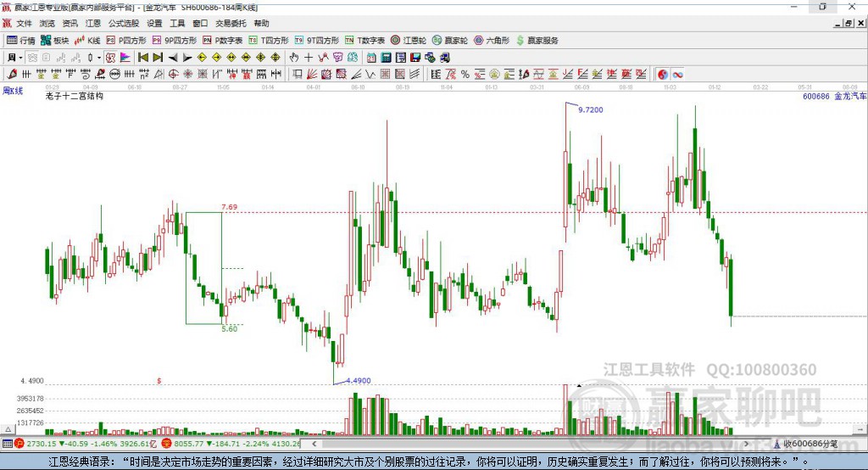
Task: Click the Gann fan angle lines tool
Action: click(312, 75)
